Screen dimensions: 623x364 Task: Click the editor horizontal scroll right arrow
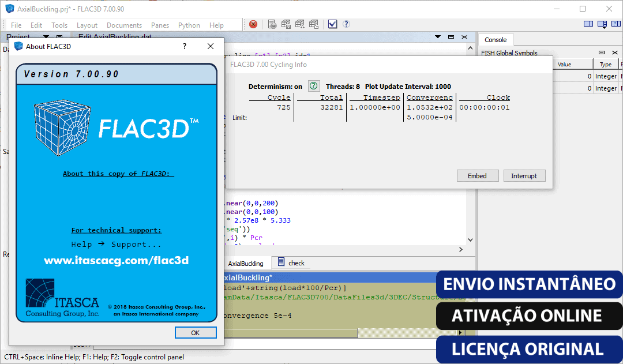(x=461, y=250)
